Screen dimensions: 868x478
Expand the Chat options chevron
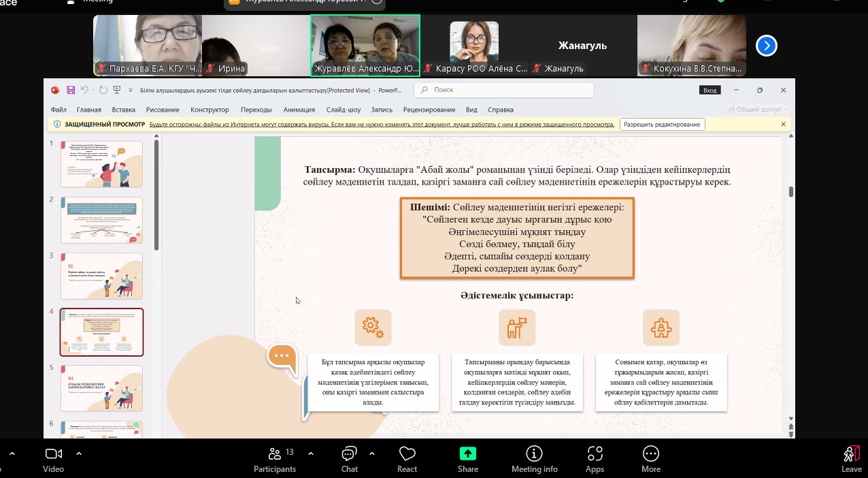pyautogui.click(x=372, y=453)
